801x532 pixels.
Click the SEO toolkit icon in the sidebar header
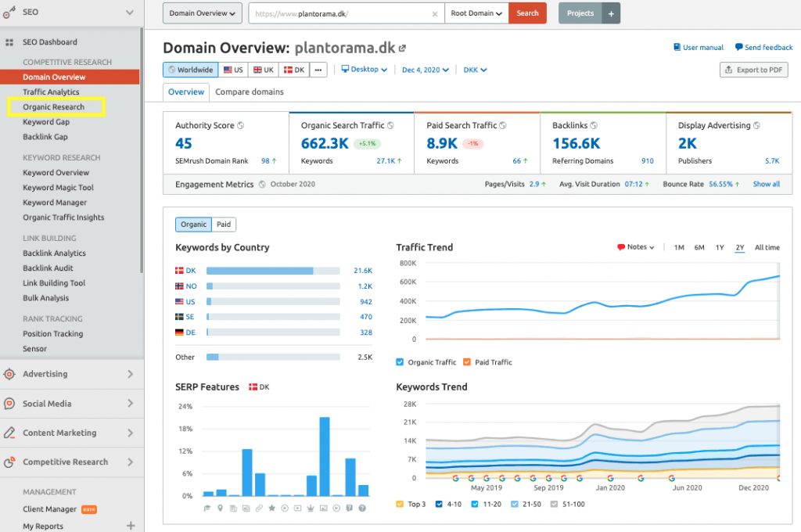coord(9,13)
